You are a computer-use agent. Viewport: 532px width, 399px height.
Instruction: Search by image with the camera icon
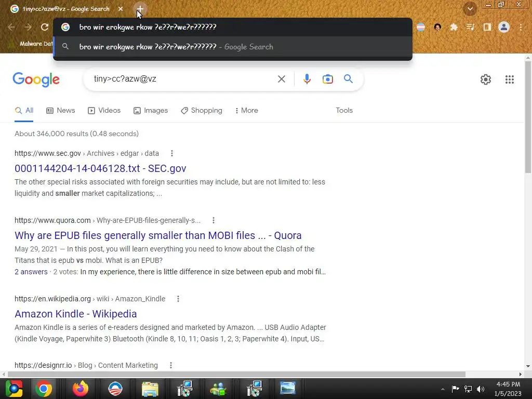click(327, 79)
